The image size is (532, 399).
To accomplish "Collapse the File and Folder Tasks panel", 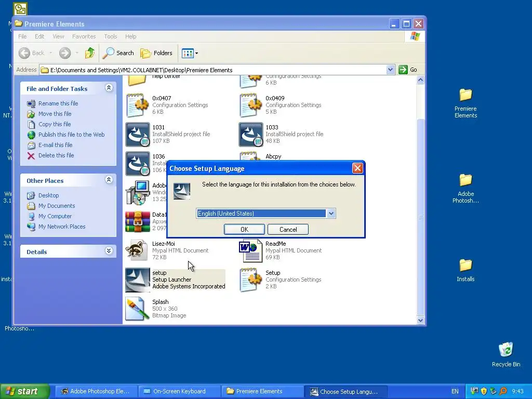I will point(109,88).
